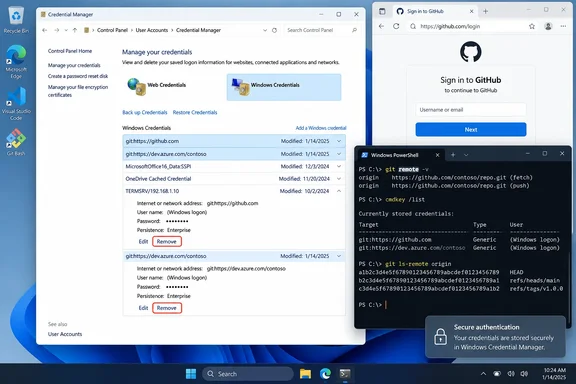
Task: Open Edge settings and more menu
Action: coord(563,26)
